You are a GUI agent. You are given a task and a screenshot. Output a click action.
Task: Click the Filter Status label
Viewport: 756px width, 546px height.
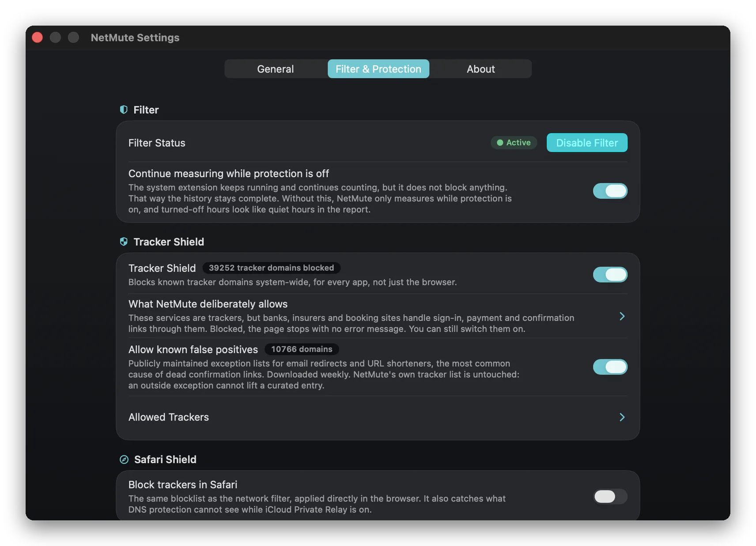pyautogui.click(x=157, y=143)
